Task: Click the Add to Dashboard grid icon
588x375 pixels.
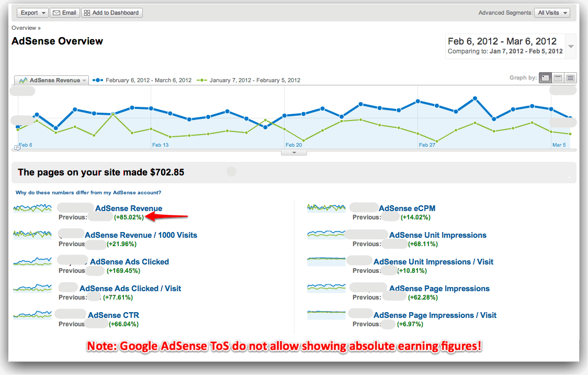Action: (x=87, y=13)
